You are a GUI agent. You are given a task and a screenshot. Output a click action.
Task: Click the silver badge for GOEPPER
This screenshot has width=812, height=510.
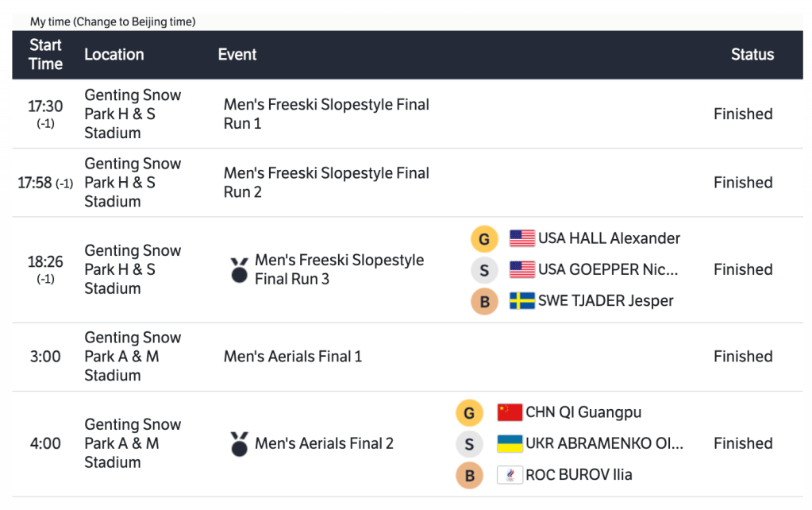point(484,270)
